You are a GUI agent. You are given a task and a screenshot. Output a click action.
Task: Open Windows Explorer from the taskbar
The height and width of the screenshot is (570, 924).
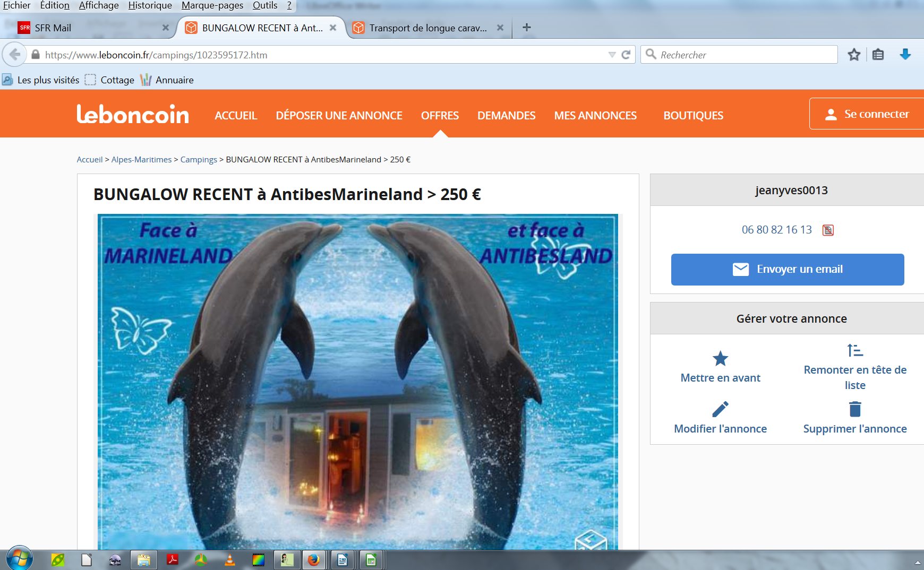pyautogui.click(x=143, y=560)
